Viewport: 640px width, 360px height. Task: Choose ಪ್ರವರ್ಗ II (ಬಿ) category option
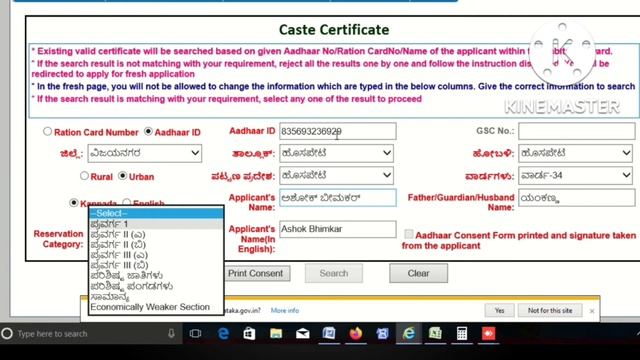click(x=156, y=244)
